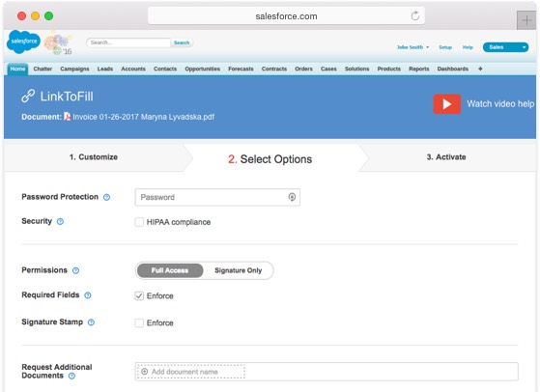540x392 pixels.
Task: Open the Accounts tab
Action: point(133,69)
